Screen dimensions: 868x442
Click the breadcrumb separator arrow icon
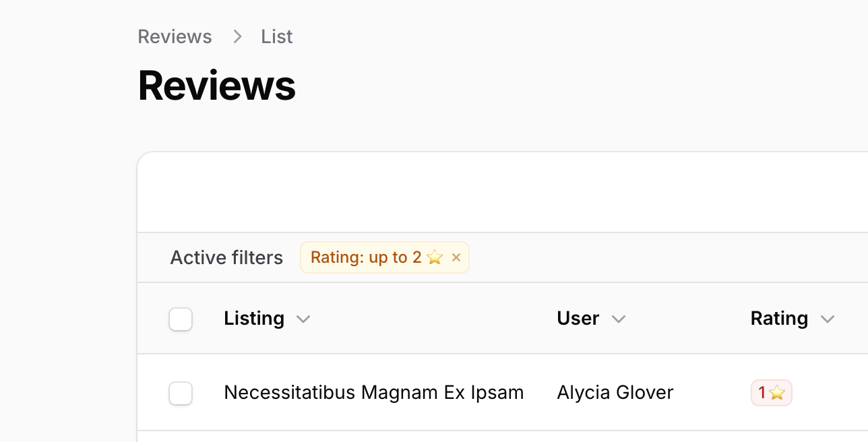[237, 36]
